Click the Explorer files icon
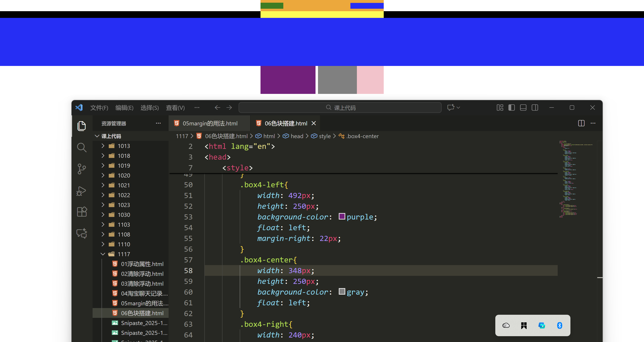Viewport: 644px width, 342px height. click(81, 126)
